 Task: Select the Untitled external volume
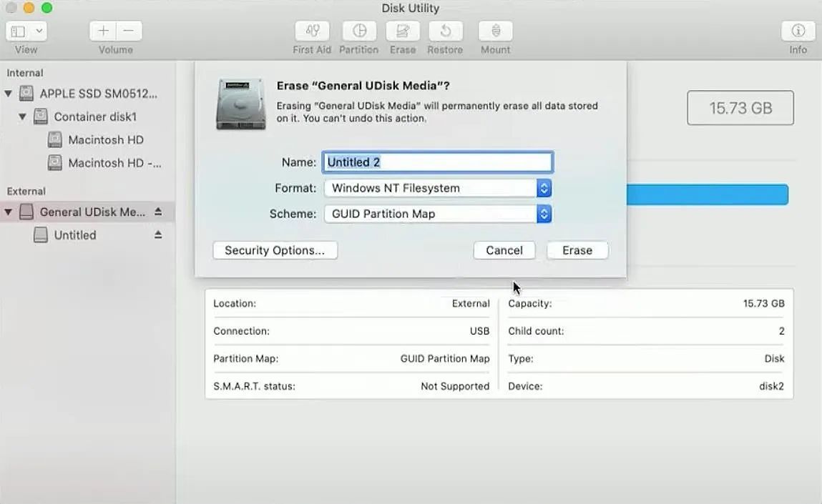tap(75, 234)
